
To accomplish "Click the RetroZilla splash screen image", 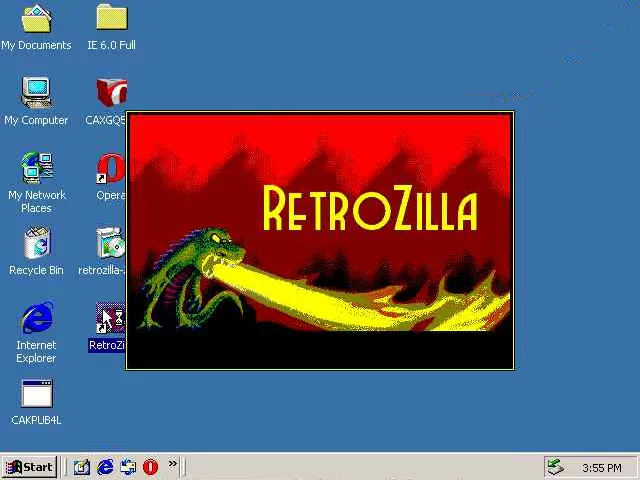I will click(320, 241).
